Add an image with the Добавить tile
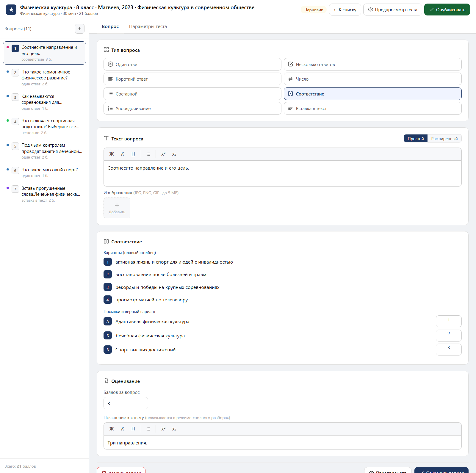 point(117,208)
